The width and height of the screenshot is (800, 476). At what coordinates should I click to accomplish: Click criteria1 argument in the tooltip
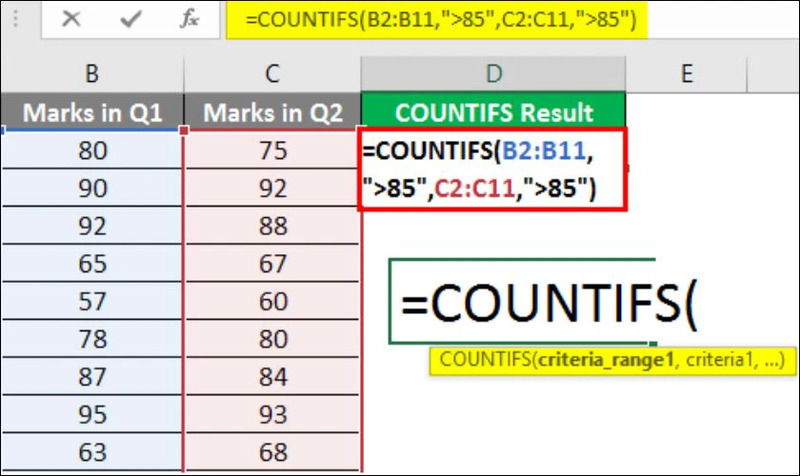pos(719,360)
